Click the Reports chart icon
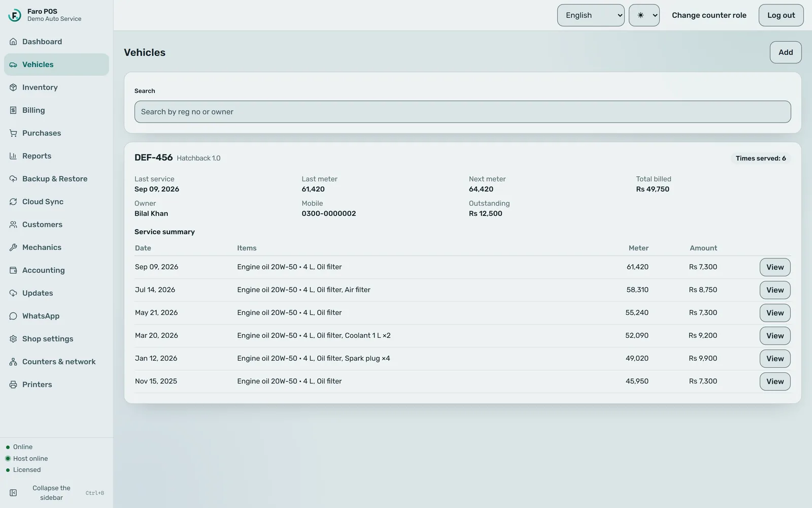This screenshot has height=508, width=812. 13,156
